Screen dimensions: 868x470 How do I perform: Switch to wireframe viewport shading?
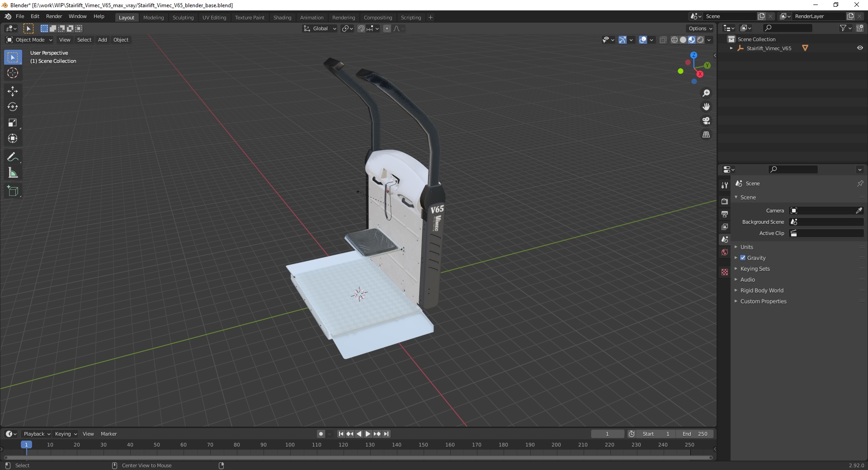(x=674, y=40)
